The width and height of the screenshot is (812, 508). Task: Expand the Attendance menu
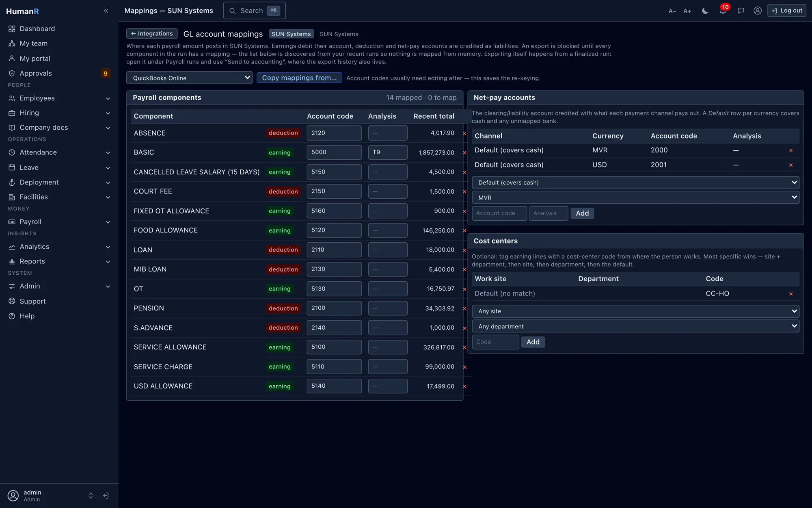59,152
